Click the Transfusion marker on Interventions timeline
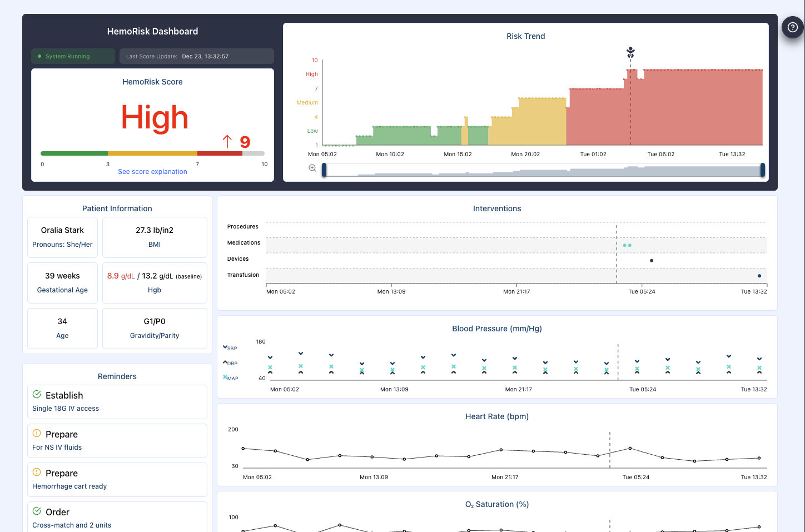 (x=759, y=276)
